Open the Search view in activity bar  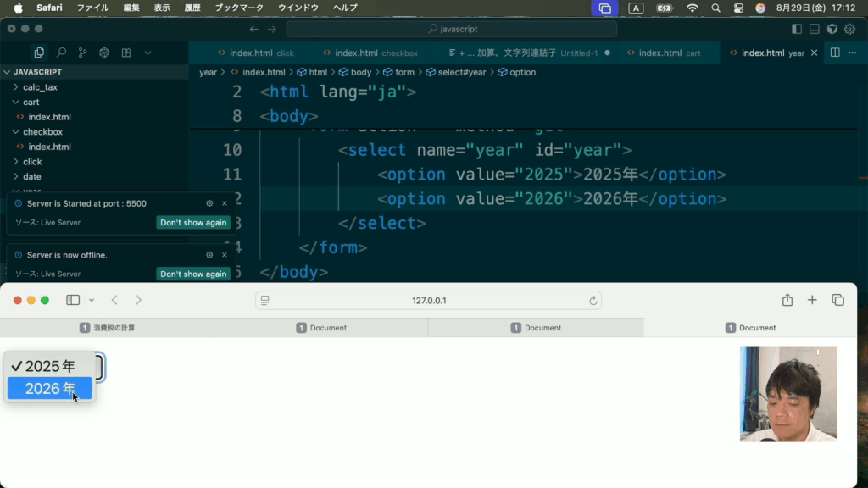61,53
